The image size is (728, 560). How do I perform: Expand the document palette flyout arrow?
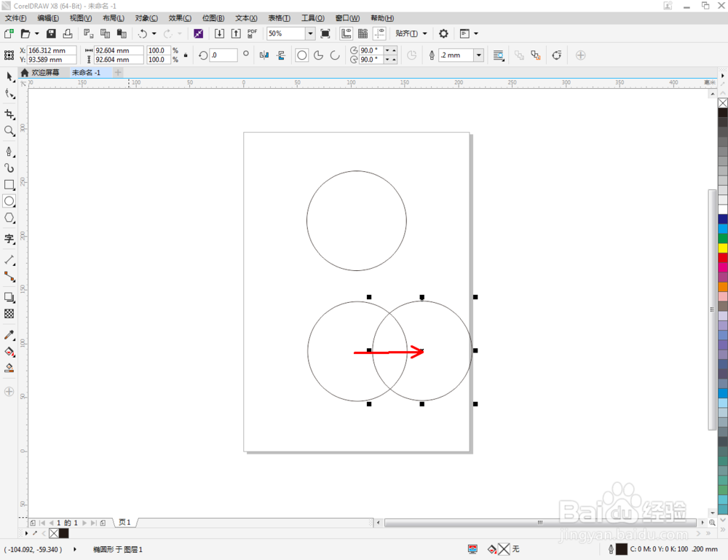tap(26, 533)
